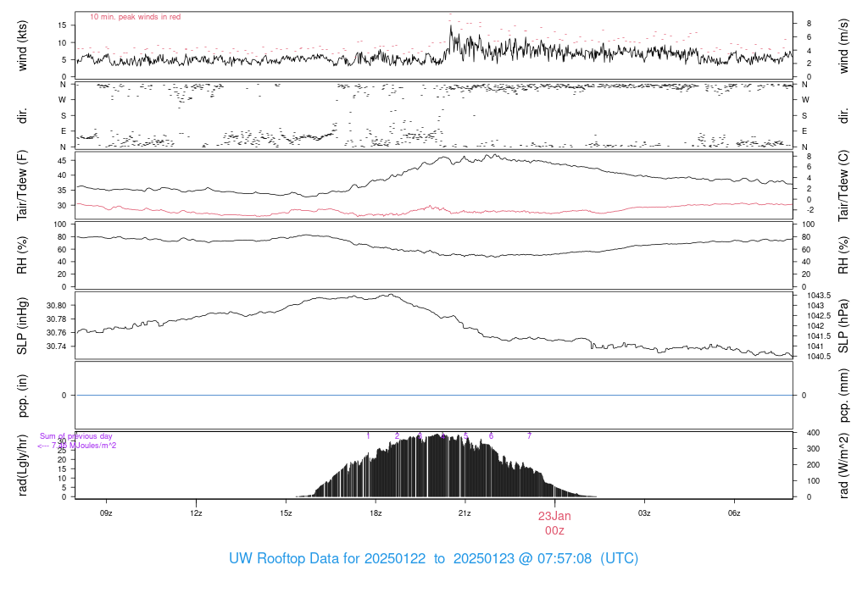Screen dimensions: 868x593
Task: Click the '10 min. peak winds in red' note
Action: click(136, 17)
